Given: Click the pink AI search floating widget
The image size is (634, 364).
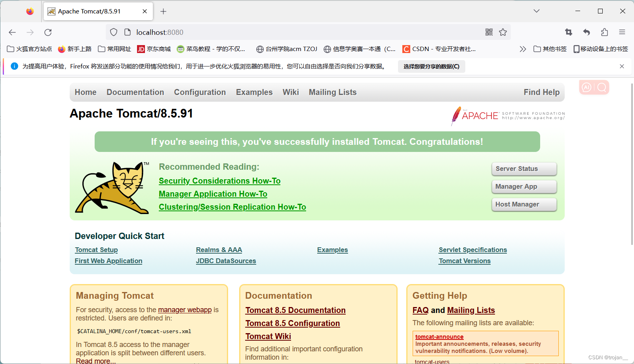Looking at the screenshot, I should (594, 87).
